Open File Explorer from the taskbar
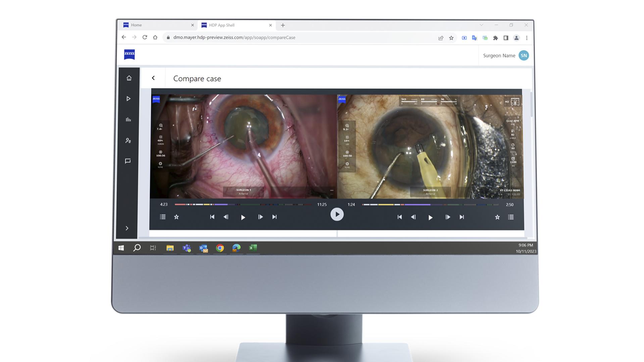Screen dimensions: 644x362 [x=170, y=248]
